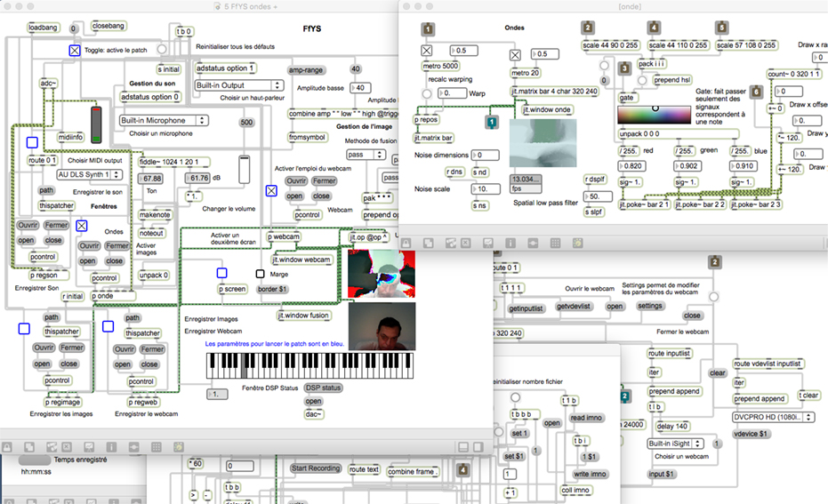
Task: Click inlet number 6 in onde window
Action: coord(756,92)
